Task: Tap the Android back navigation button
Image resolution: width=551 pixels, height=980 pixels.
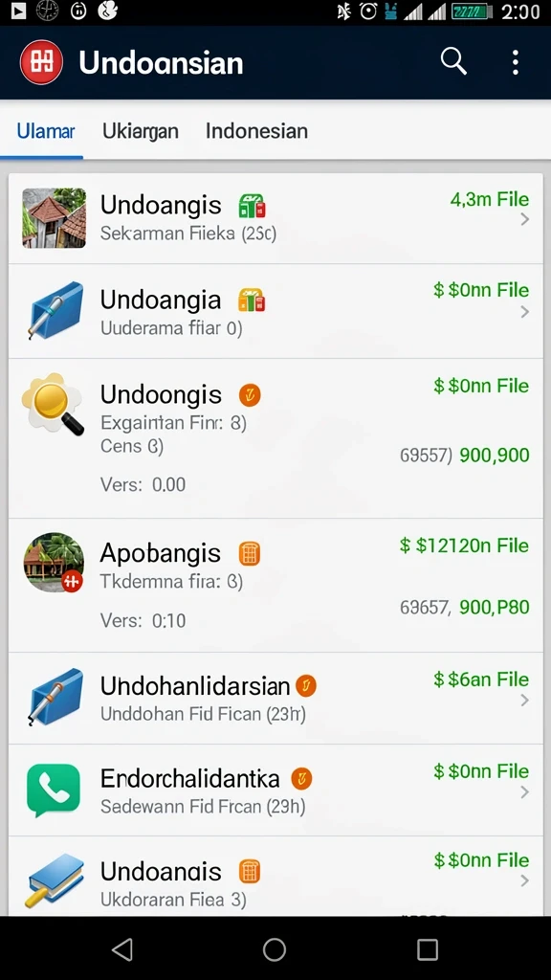Action: 122,948
